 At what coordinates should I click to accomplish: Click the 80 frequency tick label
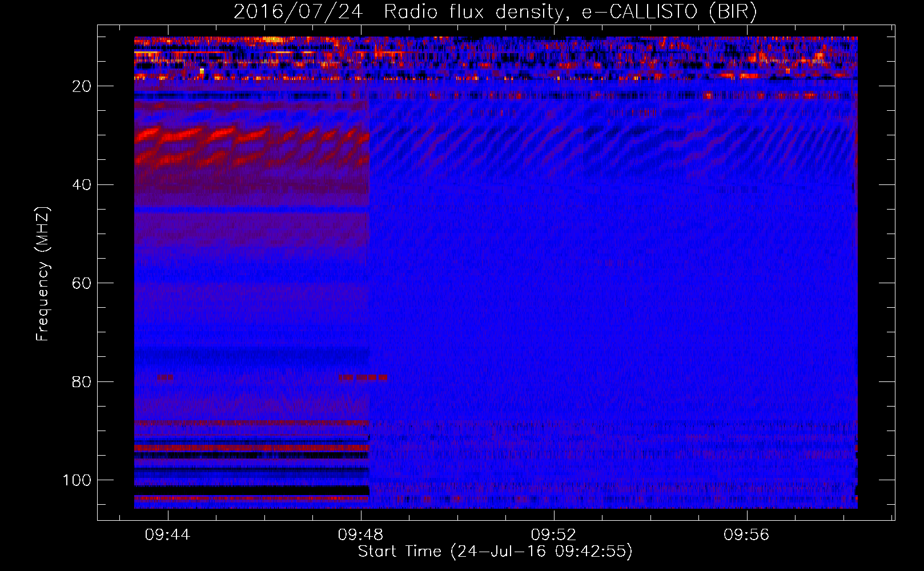[82, 382]
